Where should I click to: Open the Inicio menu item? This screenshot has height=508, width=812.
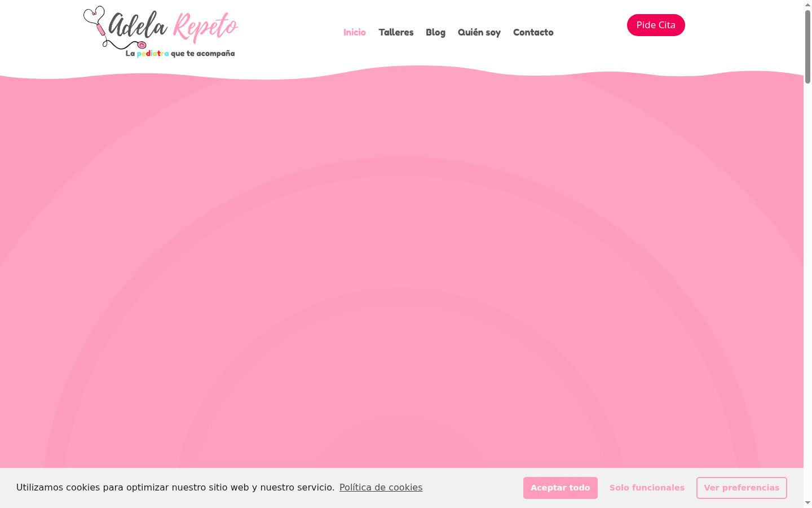pyautogui.click(x=355, y=32)
